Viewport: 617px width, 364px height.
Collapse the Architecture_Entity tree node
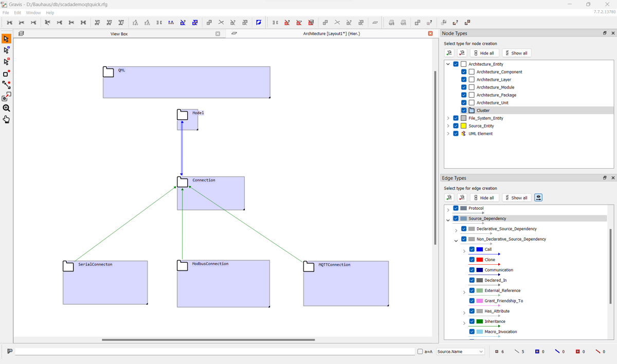pyautogui.click(x=448, y=64)
